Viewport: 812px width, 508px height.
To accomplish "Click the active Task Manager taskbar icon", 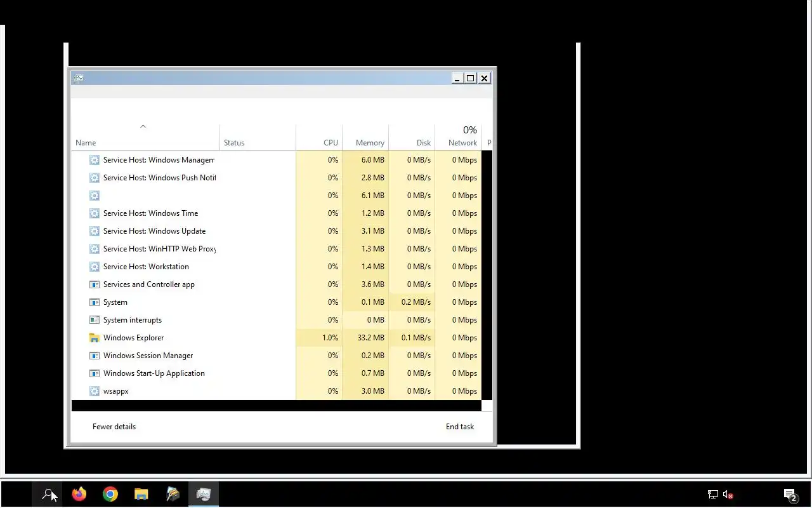I will [x=204, y=494].
